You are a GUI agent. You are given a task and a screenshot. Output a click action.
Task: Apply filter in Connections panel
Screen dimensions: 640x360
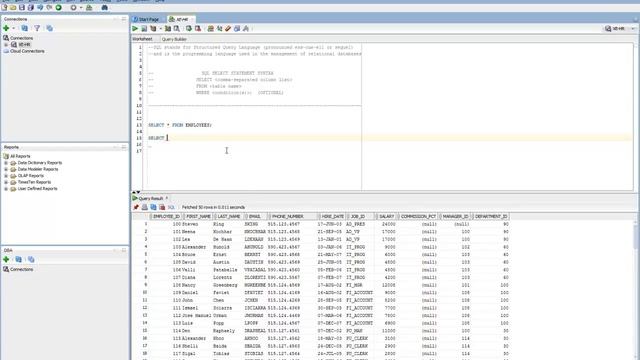pos(37,28)
